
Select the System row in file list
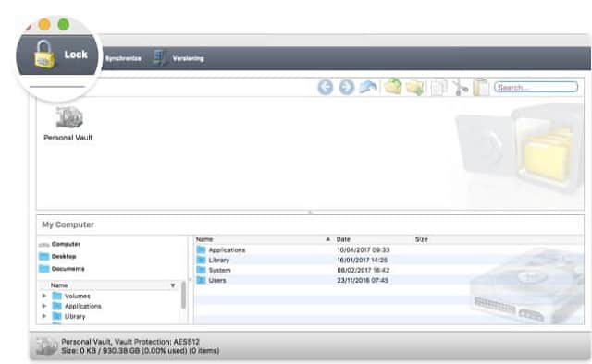(388, 270)
